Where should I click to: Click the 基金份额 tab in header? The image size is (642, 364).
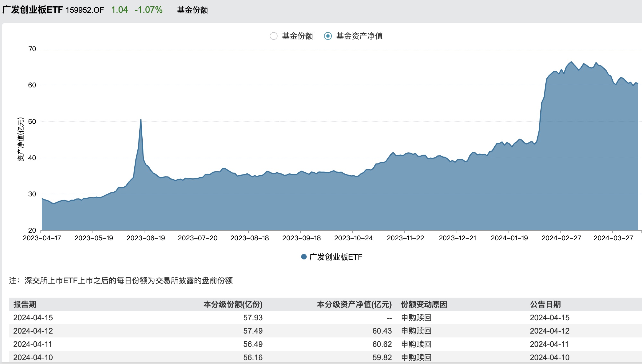(192, 10)
